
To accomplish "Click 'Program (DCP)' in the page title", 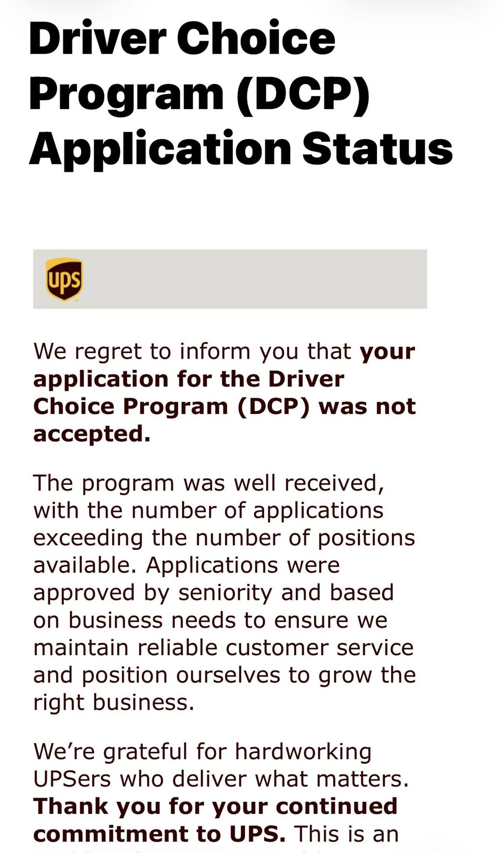I will click(199, 94).
